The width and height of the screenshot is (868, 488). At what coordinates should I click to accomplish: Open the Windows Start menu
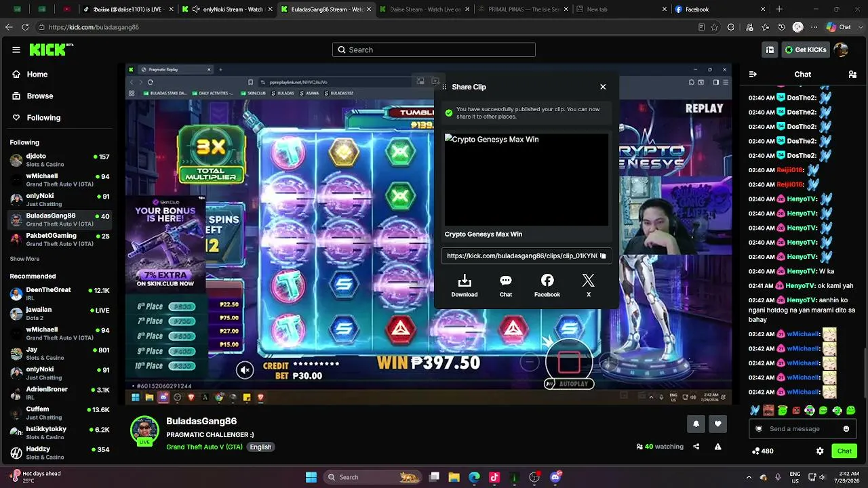[311, 477]
